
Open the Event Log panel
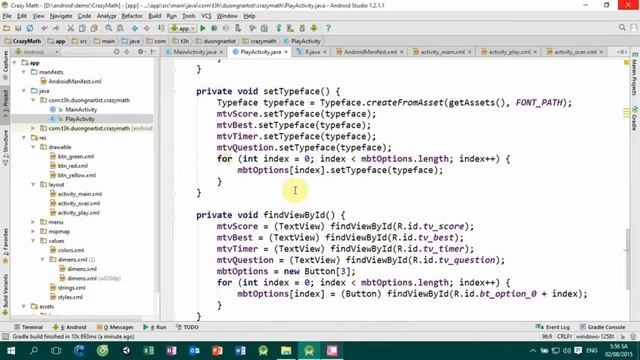coord(553,327)
